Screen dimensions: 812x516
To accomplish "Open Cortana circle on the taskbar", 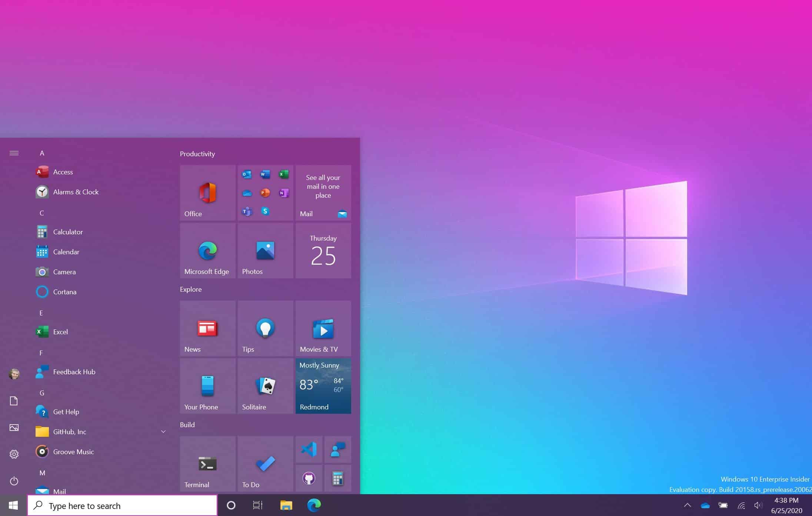I will 231,505.
